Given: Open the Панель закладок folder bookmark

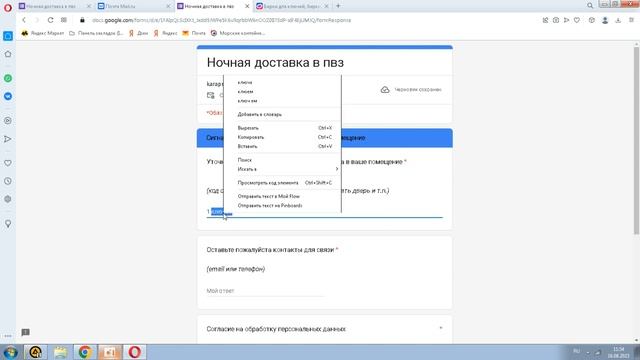Looking at the screenshot, I should 96,33.
